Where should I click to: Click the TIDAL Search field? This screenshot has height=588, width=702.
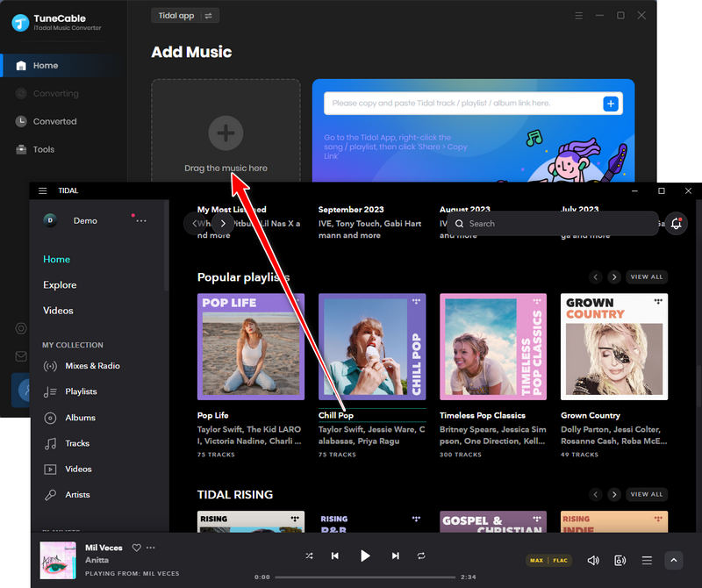pos(553,224)
